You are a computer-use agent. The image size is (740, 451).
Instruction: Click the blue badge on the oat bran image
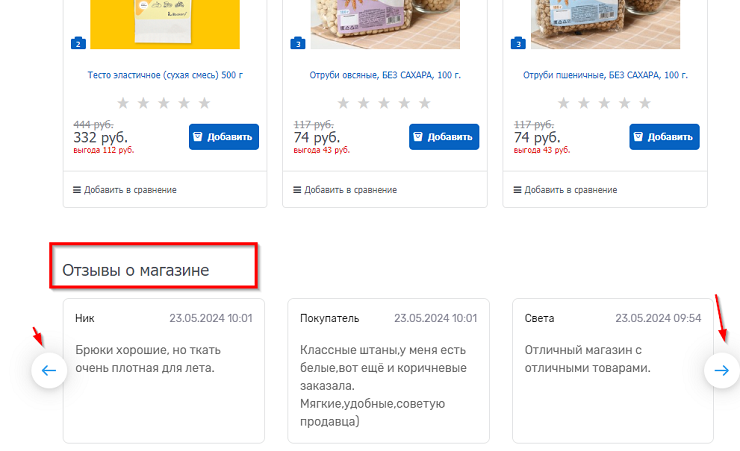click(298, 44)
